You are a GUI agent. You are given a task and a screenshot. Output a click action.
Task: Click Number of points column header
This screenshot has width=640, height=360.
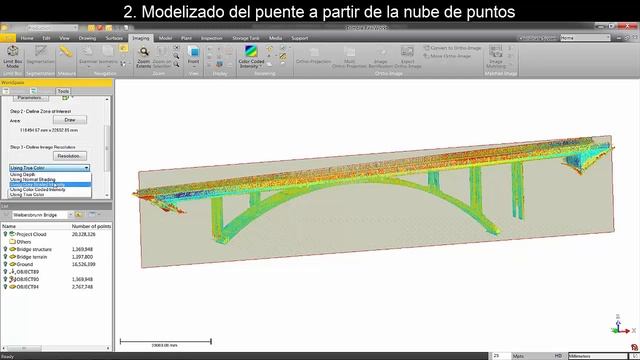pyautogui.click(x=91, y=226)
